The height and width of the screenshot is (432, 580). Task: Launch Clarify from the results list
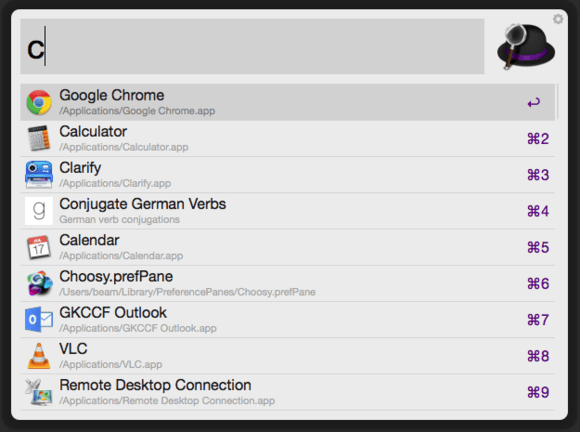point(287,175)
